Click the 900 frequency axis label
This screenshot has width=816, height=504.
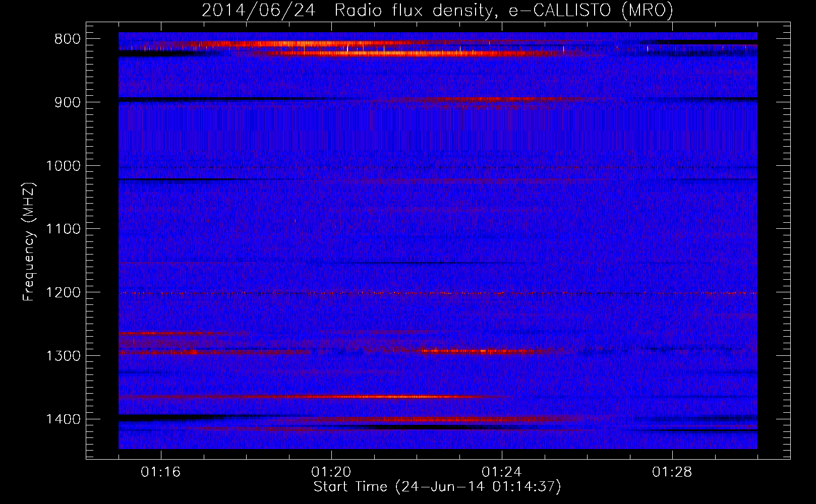[67, 102]
